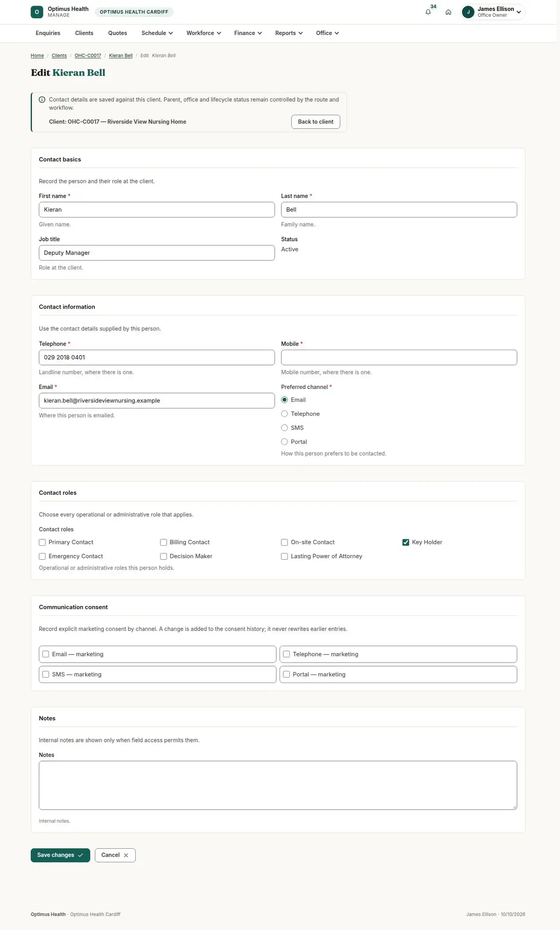
Task: Expand the Finance menu
Action: (248, 33)
